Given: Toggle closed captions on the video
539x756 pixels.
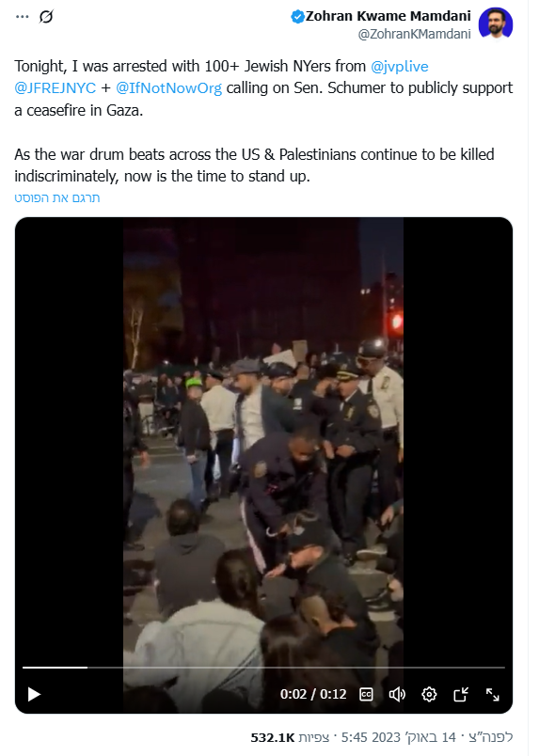Looking at the screenshot, I should click(x=366, y=694).
